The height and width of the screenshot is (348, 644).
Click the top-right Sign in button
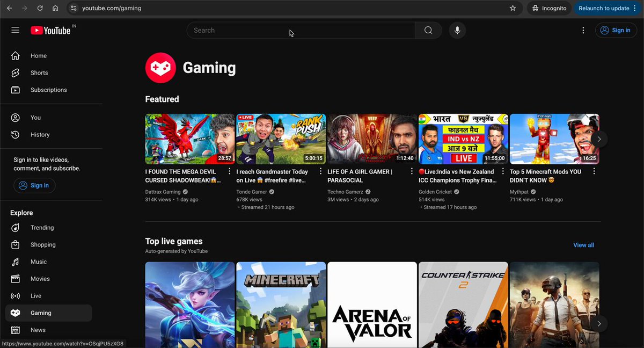click(616, 30)
